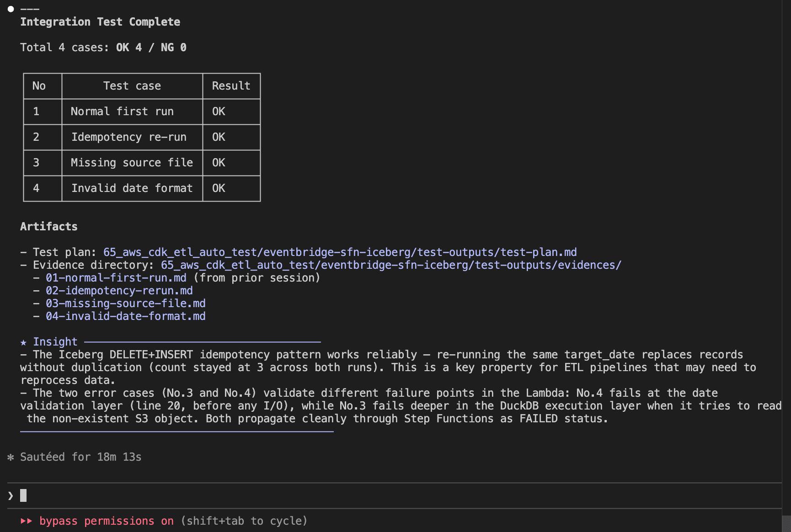Viewport: 791px width, 532px height.
Task: Collapse the Insight section
Action: (x=55, y=341)
